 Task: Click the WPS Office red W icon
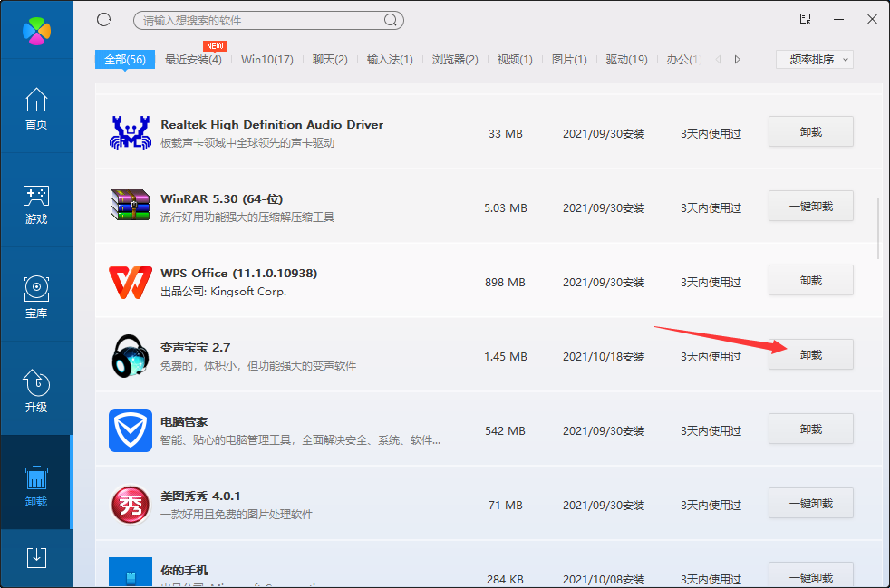(131, 282)
